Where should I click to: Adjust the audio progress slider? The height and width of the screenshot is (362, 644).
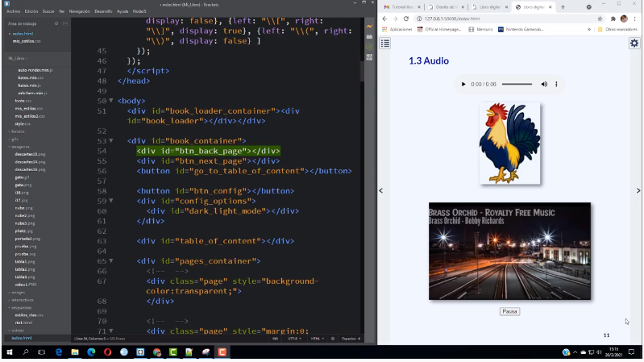517,84
